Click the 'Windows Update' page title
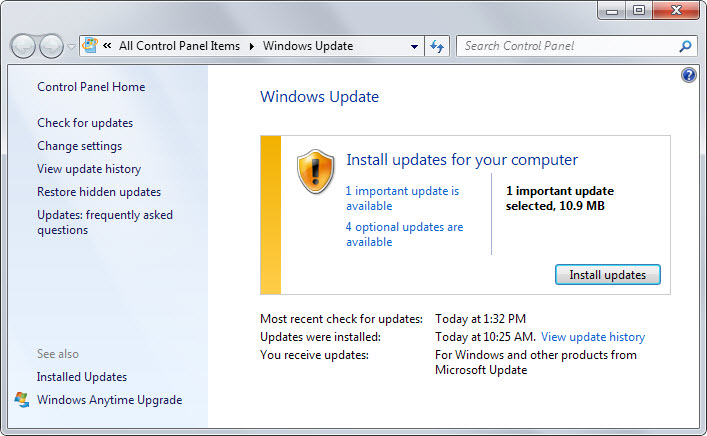Viewport: 707px width, 436px height. click(x=319, y=97)
